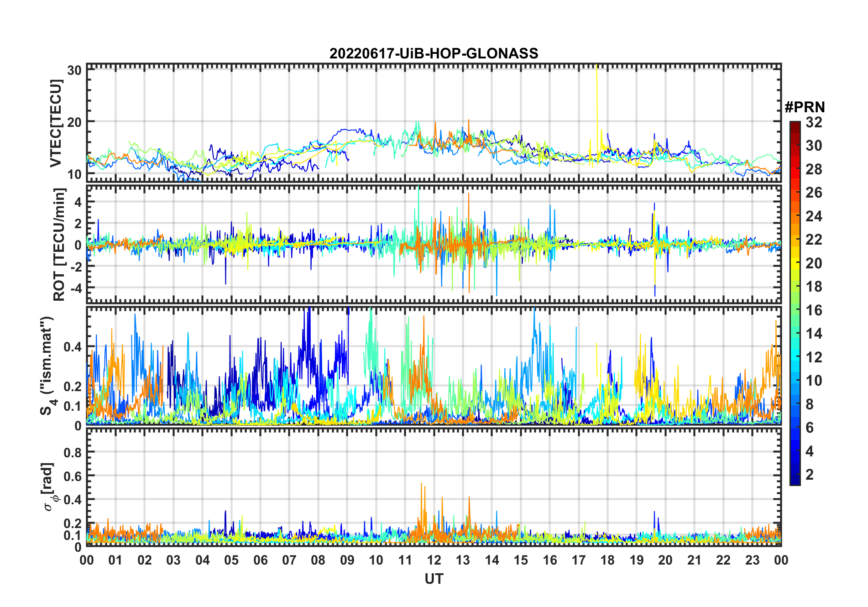Select the #PRN colorbar title

[805, 107]
